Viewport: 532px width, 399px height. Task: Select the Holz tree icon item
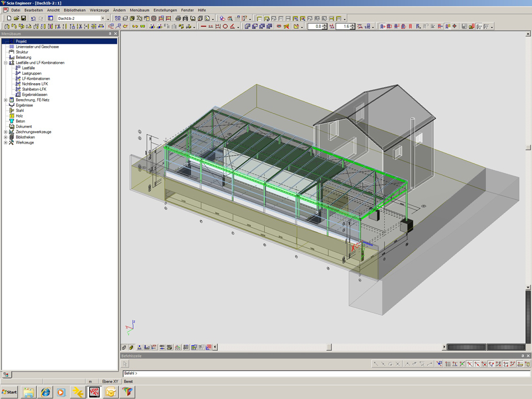(19, 116)
